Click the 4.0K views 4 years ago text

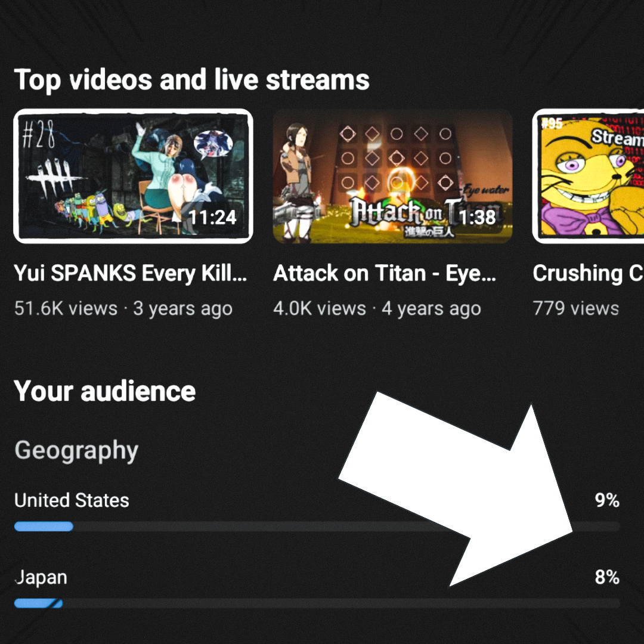tap(377, 308)
